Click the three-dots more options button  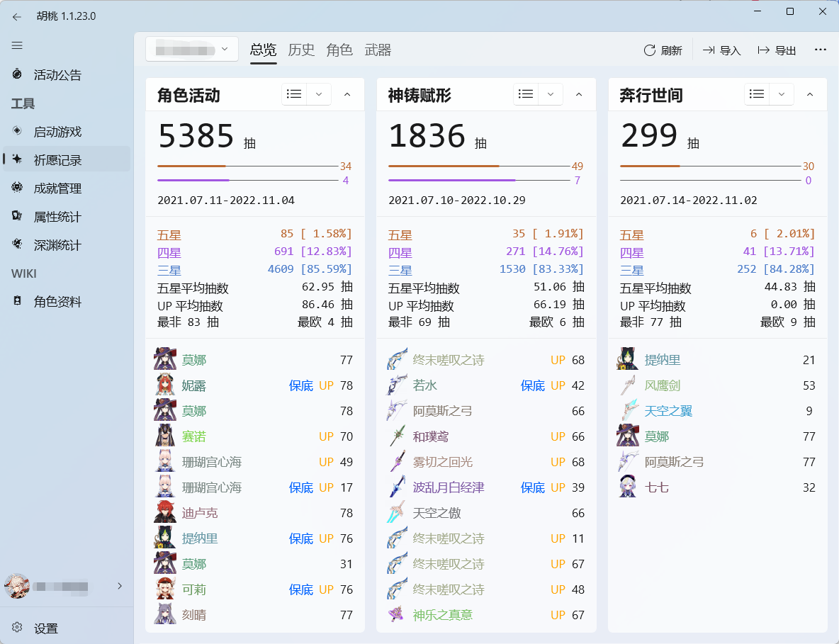tap(821, 50)
